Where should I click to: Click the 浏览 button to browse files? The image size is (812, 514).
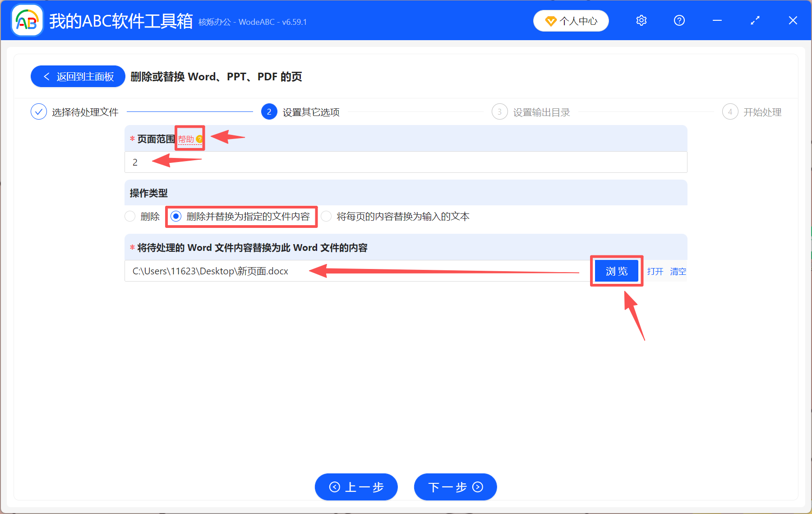pos(617,271)
